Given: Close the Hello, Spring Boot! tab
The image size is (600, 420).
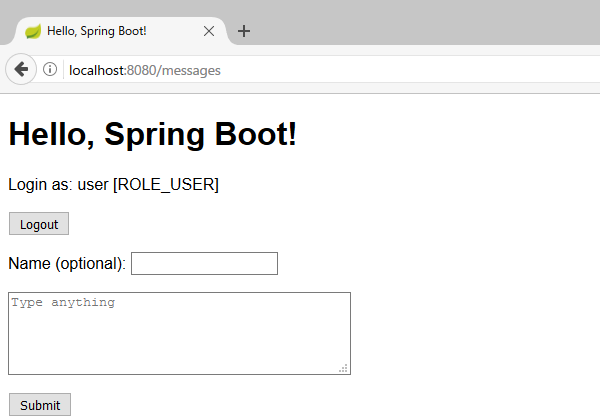Looking at the screenshot, I should click(209, 31).
